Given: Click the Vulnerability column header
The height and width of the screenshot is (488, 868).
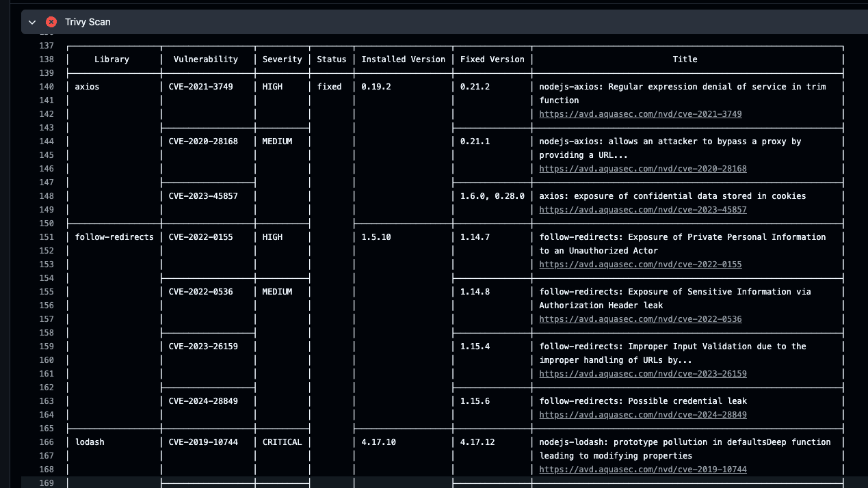Looking at the screenshot, I should click(x=206, y=59).
